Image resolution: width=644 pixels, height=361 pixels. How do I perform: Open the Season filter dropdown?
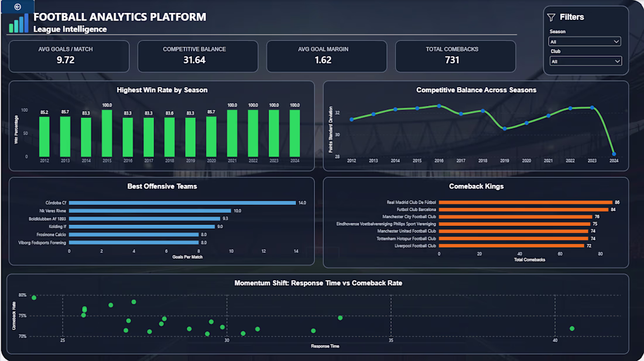click(584, 42)
